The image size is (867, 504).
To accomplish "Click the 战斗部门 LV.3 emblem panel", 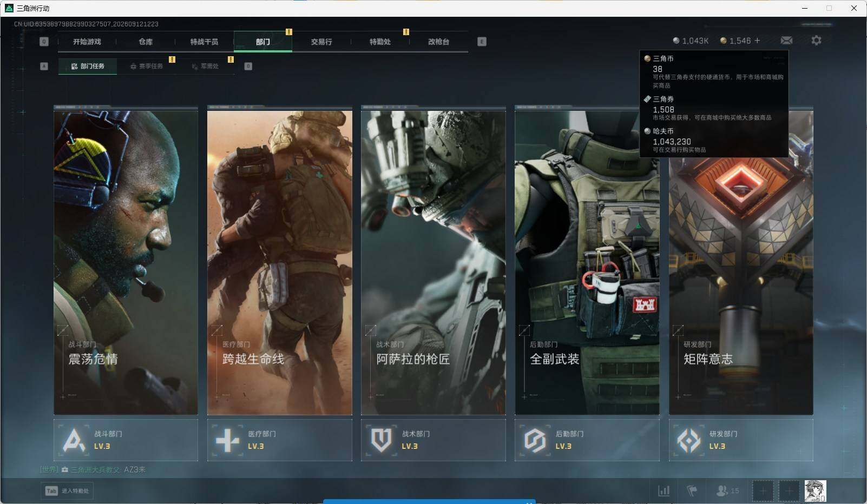I will 126,440.
